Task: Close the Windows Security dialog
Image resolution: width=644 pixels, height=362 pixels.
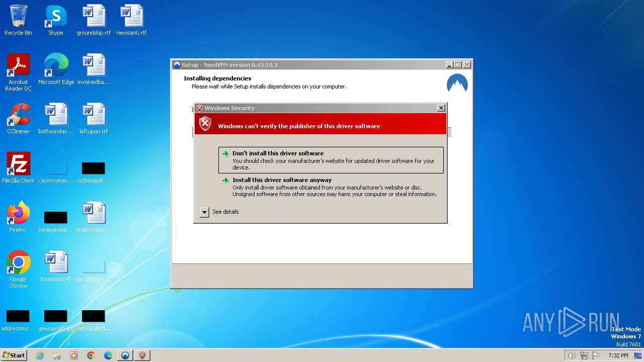Action: tap(441, 108)
